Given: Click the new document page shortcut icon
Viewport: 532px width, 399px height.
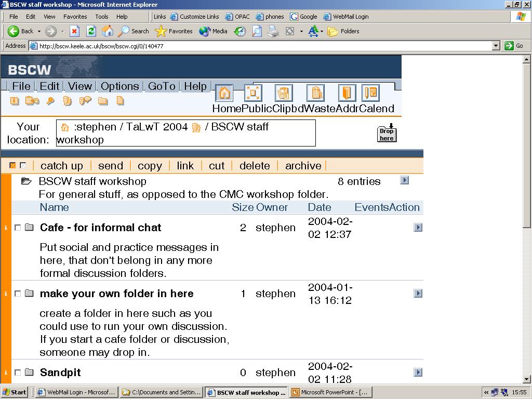Looking at the screenshot, I should [x=120, y=101].
